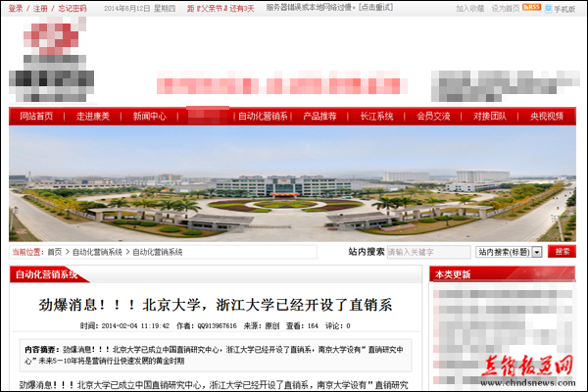Click the 查看: 164 view count
This screenshot has height=392, width=588.
(302, 326)
